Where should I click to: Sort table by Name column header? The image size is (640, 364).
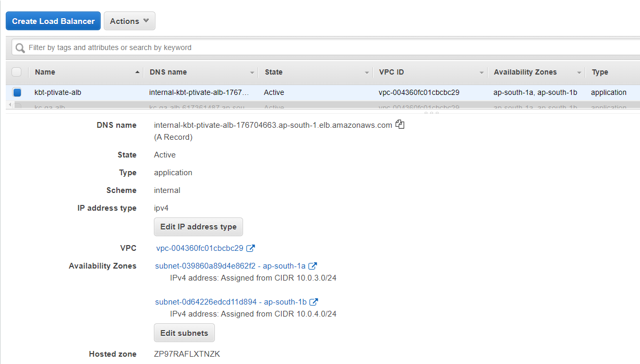point(86,72)
